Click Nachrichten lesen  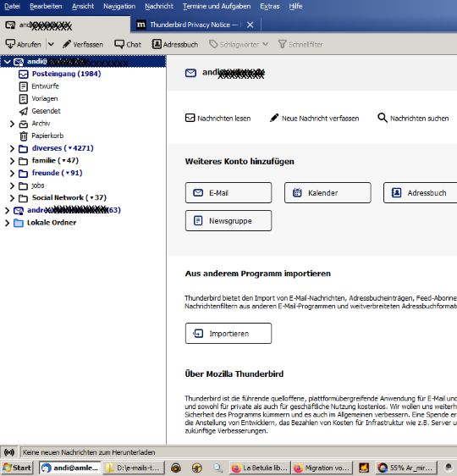pyautogui.click(x=218, y=118)
